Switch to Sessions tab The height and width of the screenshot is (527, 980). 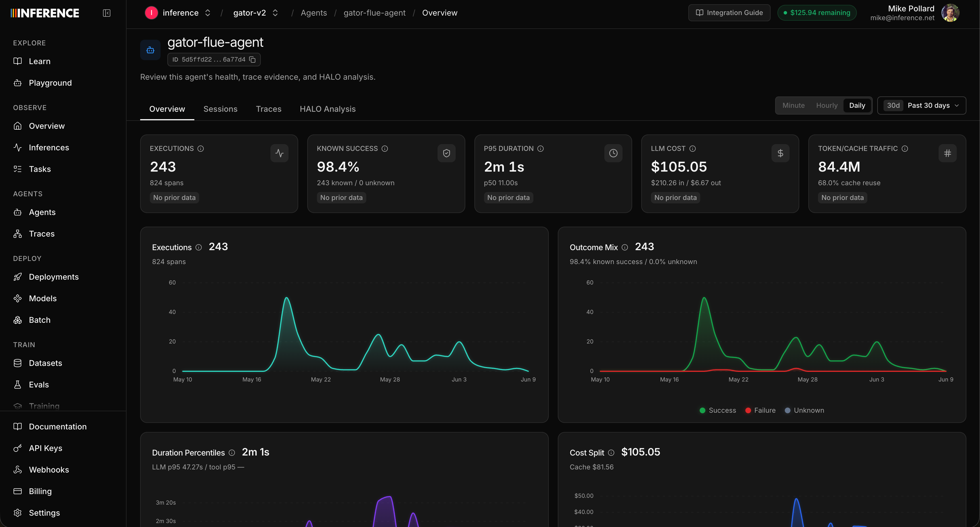[x=220, y=109]
